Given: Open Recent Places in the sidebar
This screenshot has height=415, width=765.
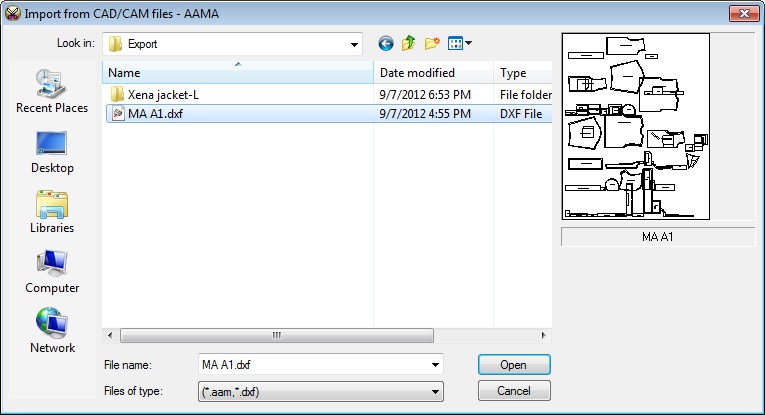Looking at the screenshot, I should 52,92.
